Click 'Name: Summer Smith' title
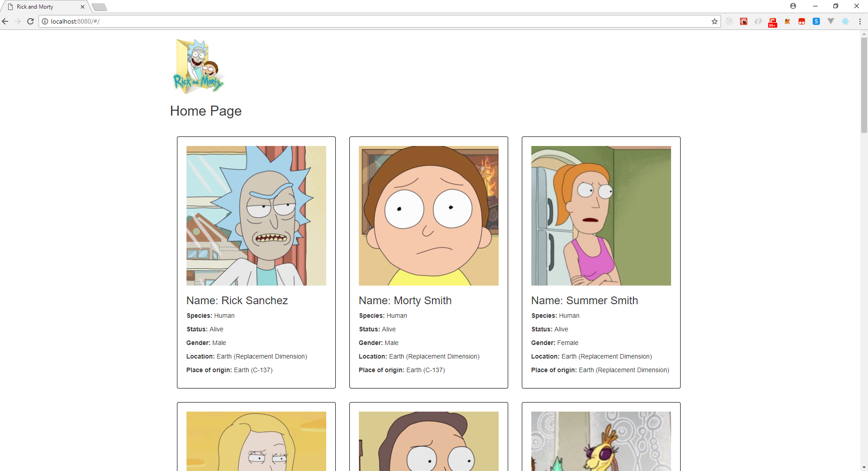Image resolution: width=868 pixels, height=471 pixels. [585, 301]
